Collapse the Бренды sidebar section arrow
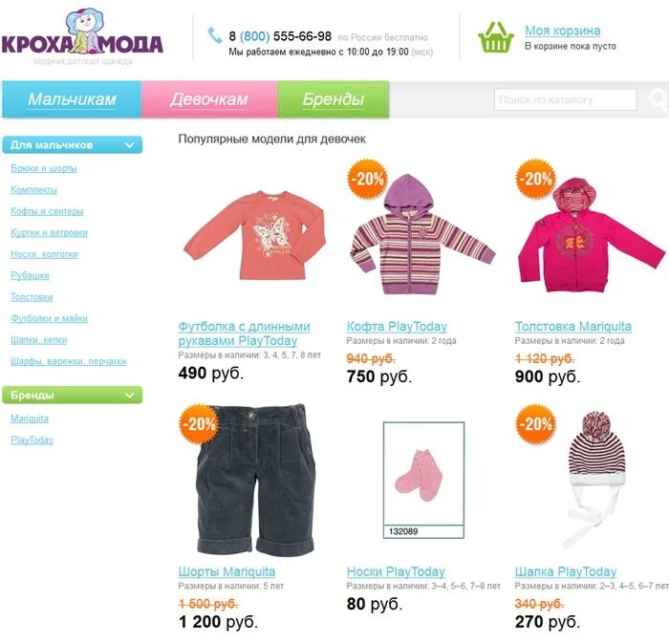The width and height of the screenshot is (669, 644). coord(129,396)
